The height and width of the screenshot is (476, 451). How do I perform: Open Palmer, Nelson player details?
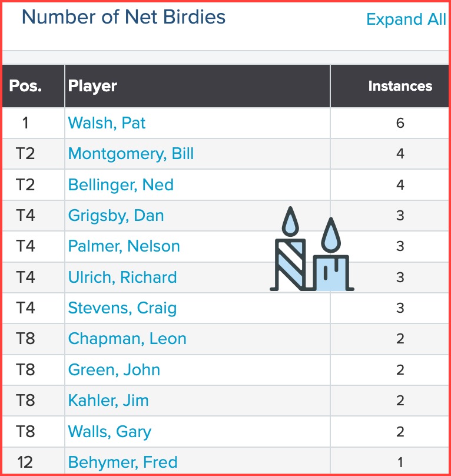[124, 246]
